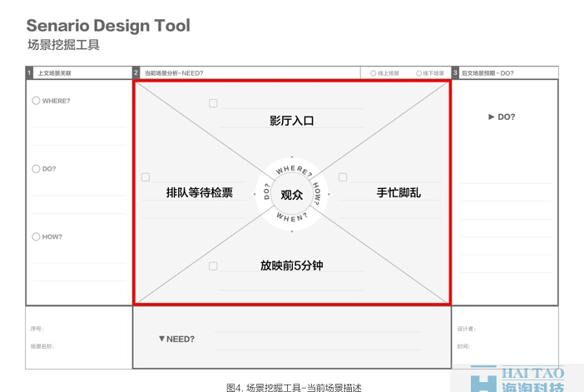584x392 pixels.
Task: Click the 影厅入口 text label
Action: pos(291,121)
